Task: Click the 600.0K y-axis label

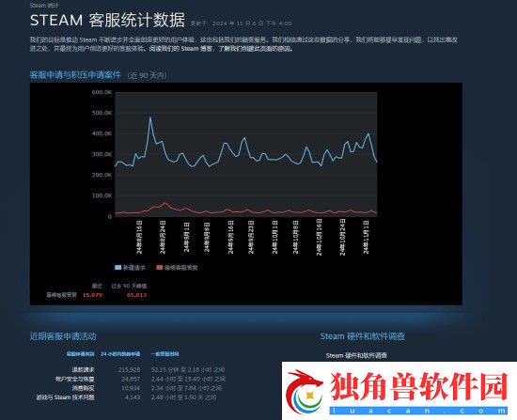Action: pyautogui.click(x=102, y=92)
